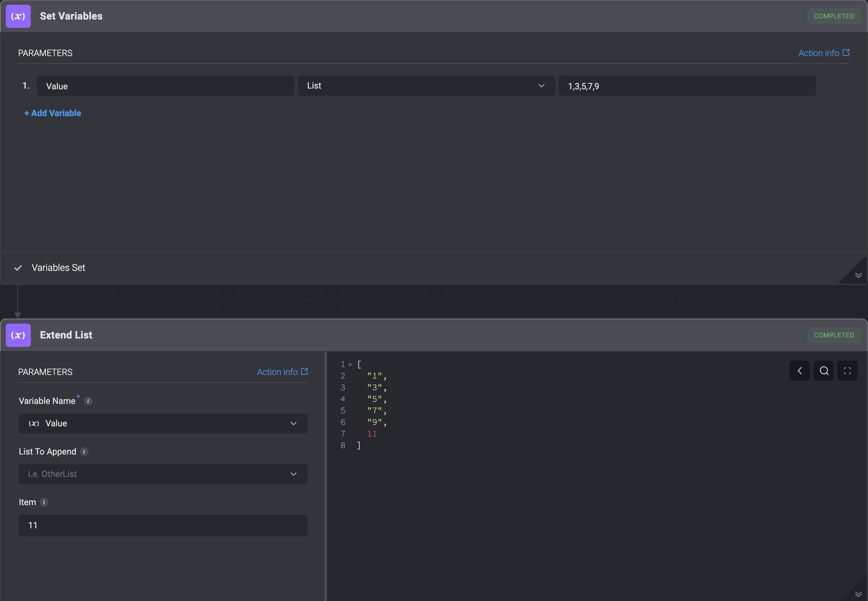Click the PARAMETERS heading in Extend List
This screenshot has height=601, width=868.
pyautogui.click(x=45, y=372)
